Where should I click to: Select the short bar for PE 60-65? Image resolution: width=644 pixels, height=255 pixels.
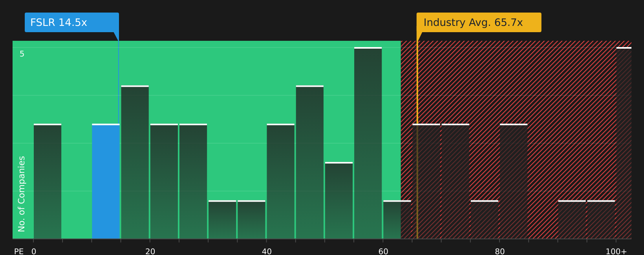point(397,220)
